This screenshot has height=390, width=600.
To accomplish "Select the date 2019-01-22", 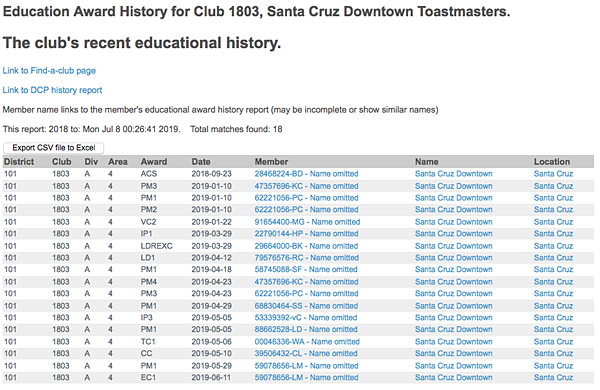I will coord(212,222).
